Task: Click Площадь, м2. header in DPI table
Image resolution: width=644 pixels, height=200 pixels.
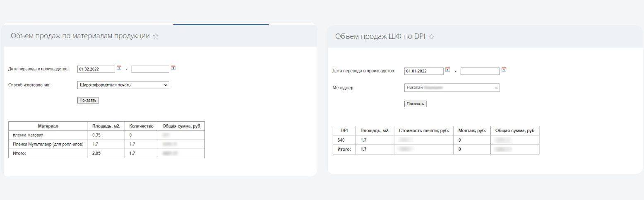Action: (375, 130)
